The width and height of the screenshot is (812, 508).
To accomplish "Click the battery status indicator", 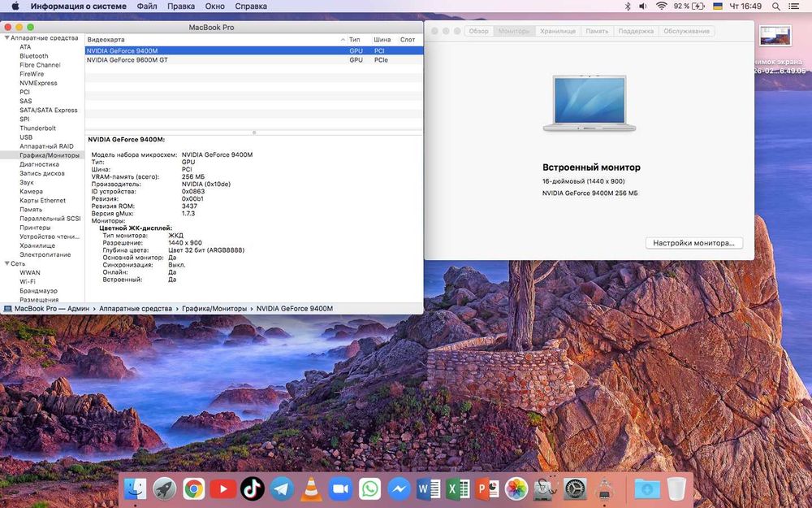I will [x=689, y=7].
